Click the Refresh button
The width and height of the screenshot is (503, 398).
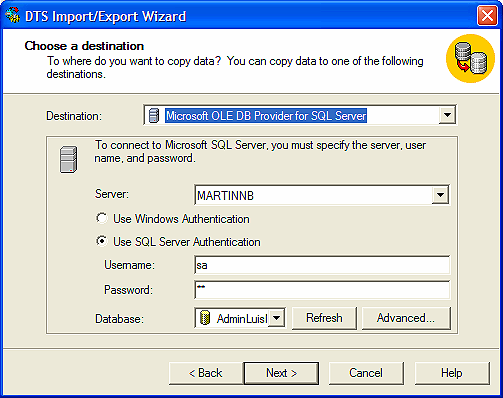324,318
